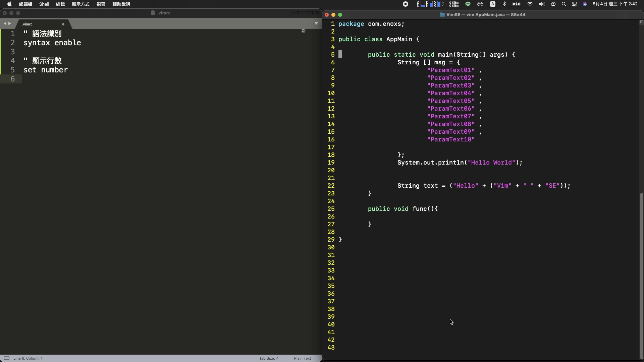Image resolution: width=644 pixels, height=362 pixels.
Task: Toggle Sublime side bar from status bar icon
Action: pyautogui.click(x=6, y=358)
